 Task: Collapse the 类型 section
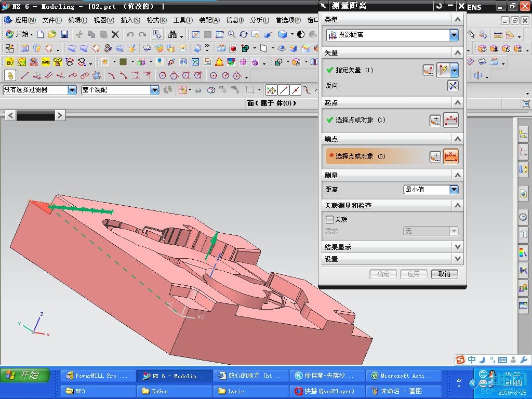[457, 19]
